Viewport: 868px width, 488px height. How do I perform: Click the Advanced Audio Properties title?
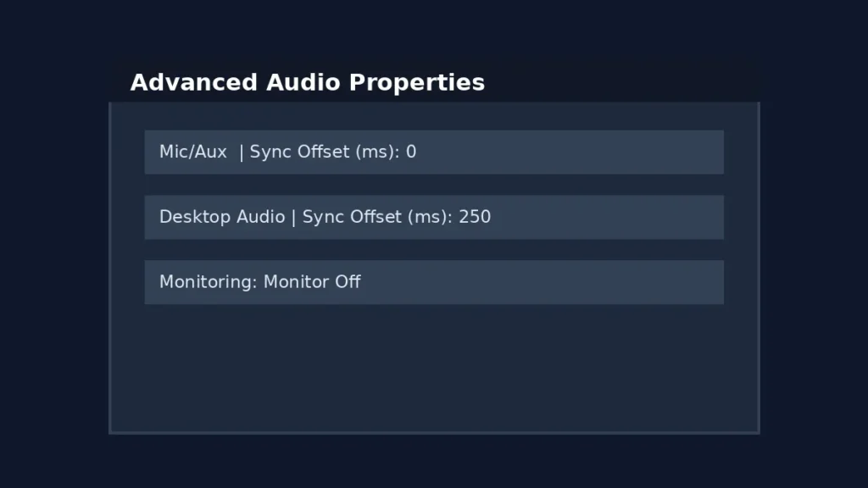coord(306,82)
